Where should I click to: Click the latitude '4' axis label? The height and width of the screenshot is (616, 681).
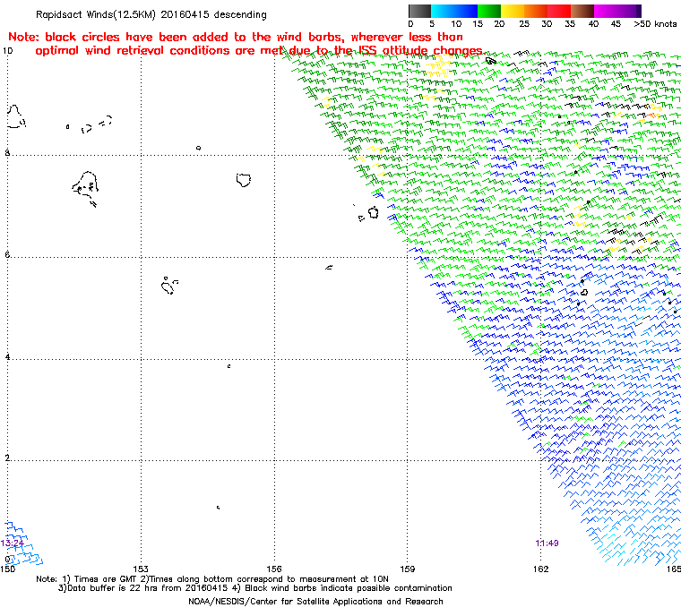coord(7,357)
